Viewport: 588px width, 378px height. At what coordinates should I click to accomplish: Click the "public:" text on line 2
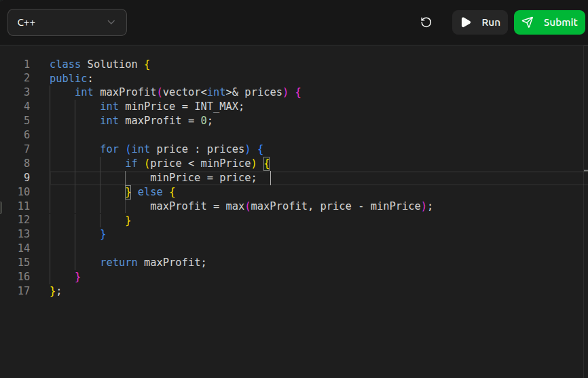click(71, 79)
